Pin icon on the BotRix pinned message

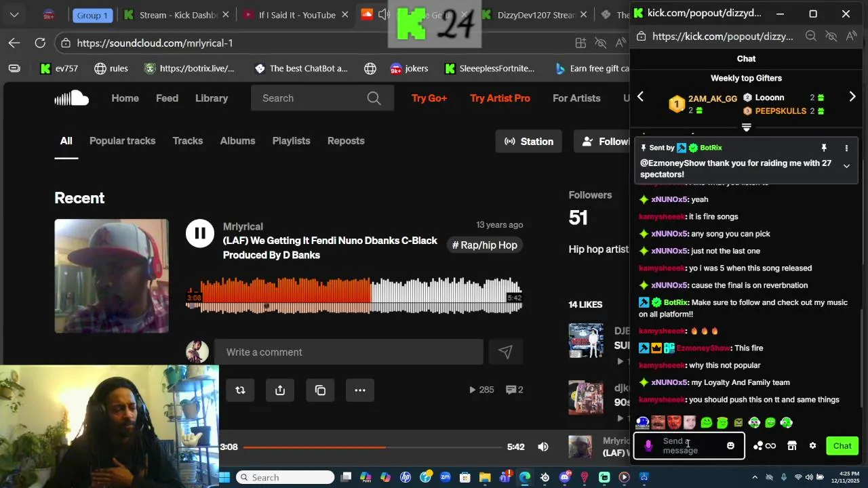tap(824, 148)
